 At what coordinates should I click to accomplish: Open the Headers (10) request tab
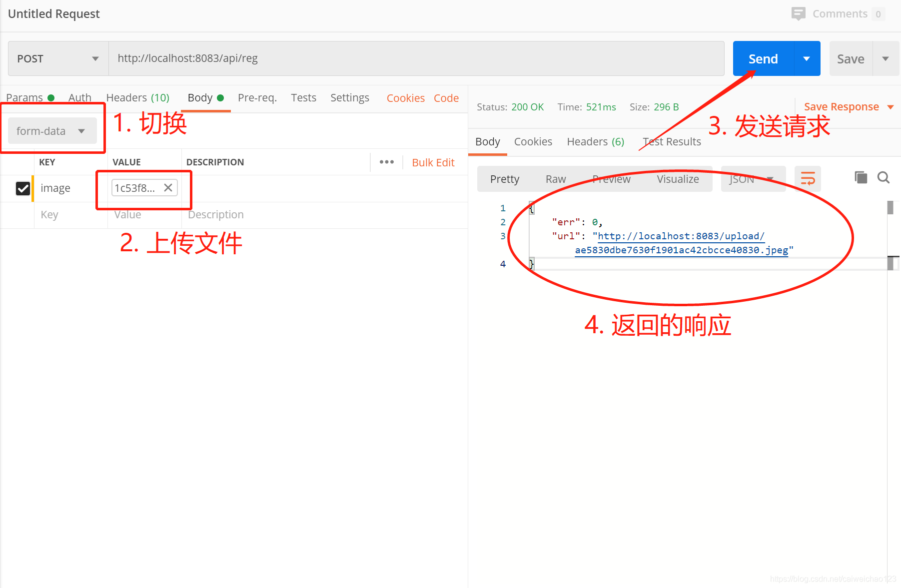pos(138,98)
